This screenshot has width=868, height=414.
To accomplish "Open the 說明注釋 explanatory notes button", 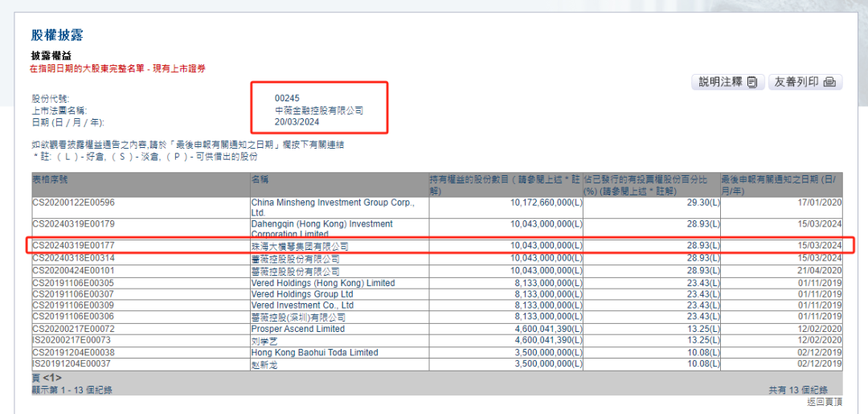I will click(728, 83).
